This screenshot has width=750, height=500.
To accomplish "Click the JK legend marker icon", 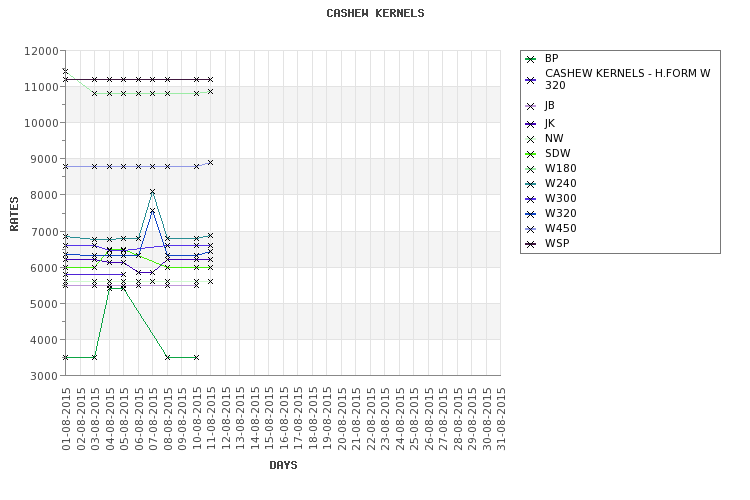I will [x=530, y=124].
